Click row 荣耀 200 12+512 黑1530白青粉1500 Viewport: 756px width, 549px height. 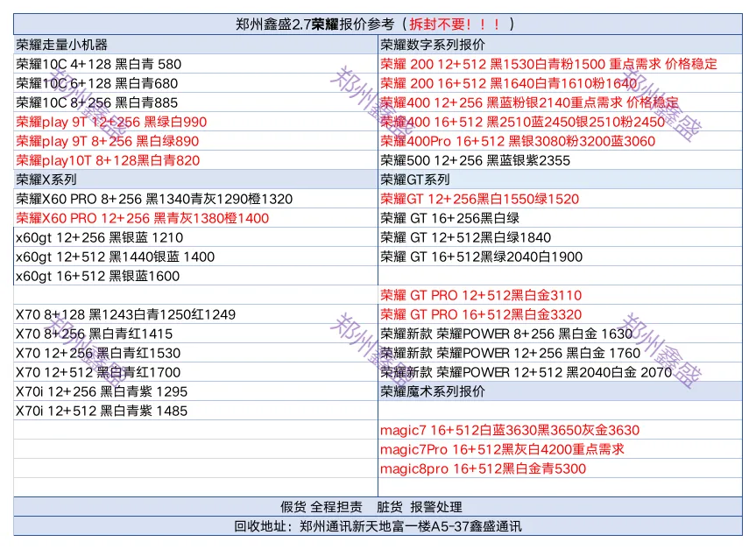(x=561, y=64)
